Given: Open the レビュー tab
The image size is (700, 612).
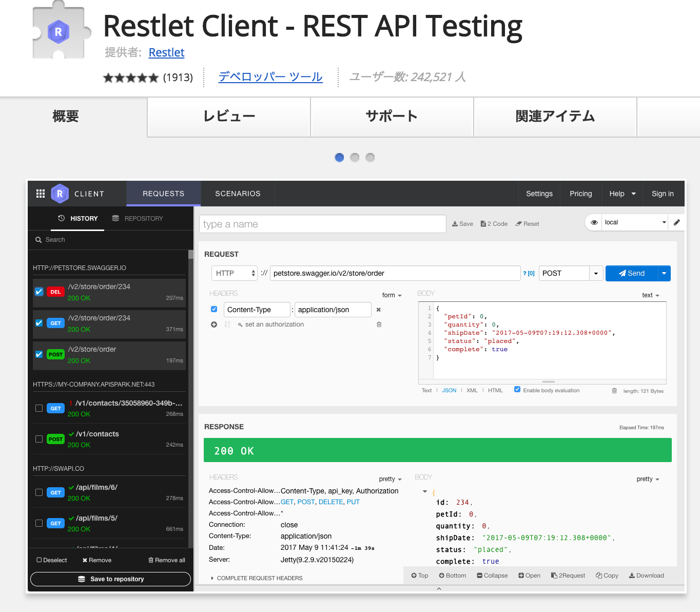Looking at the screenshot, I should (x=229, y=117).
